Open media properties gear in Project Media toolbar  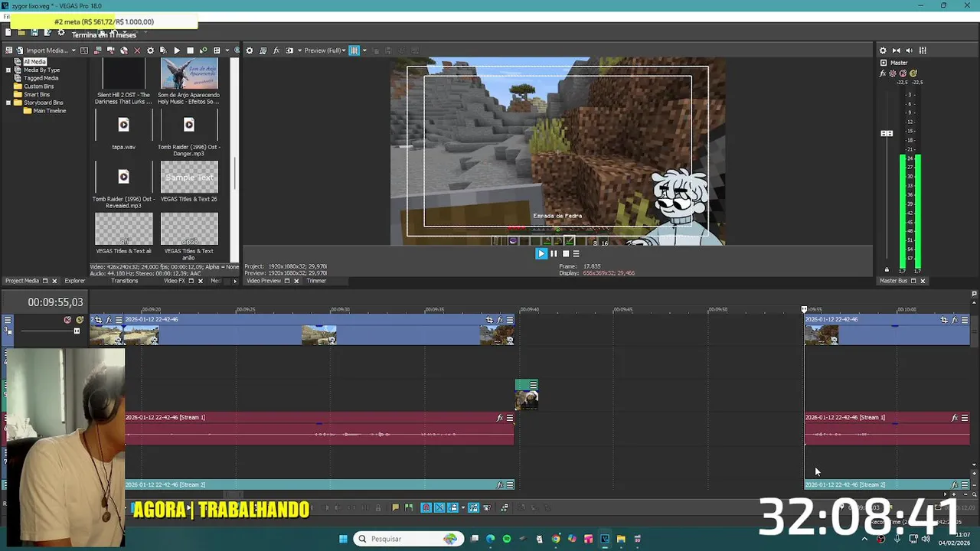click(x=150, y=51)
